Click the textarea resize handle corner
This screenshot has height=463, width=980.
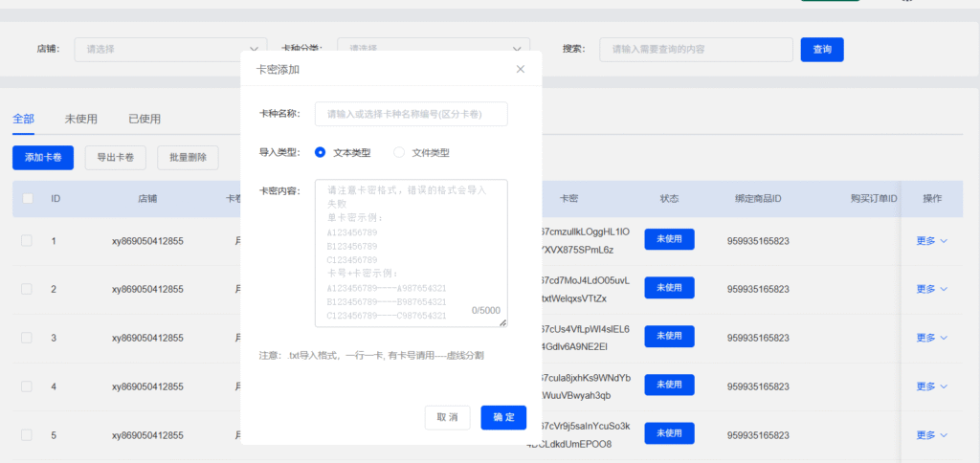tap(503, 323)
